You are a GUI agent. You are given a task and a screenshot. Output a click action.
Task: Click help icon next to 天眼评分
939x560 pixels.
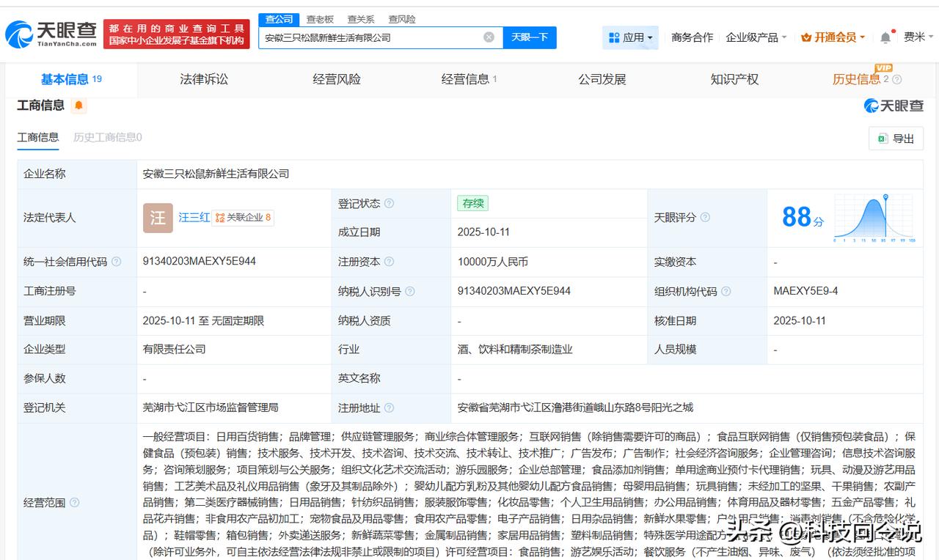705,218
